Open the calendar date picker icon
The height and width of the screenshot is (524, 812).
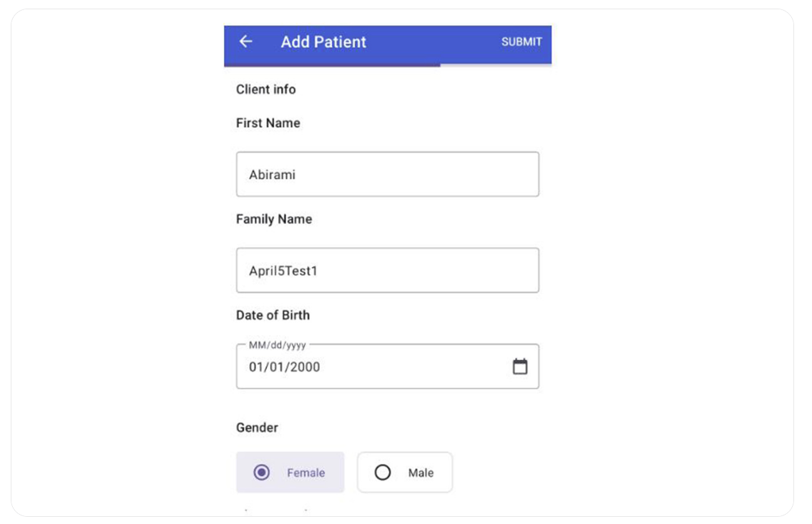tap(520, 367)
